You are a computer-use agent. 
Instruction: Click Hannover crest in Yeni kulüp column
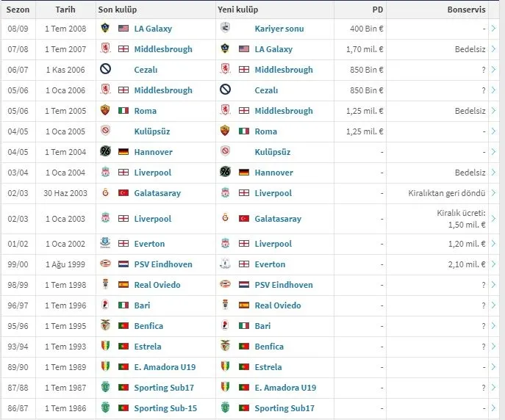click(225, 173)
